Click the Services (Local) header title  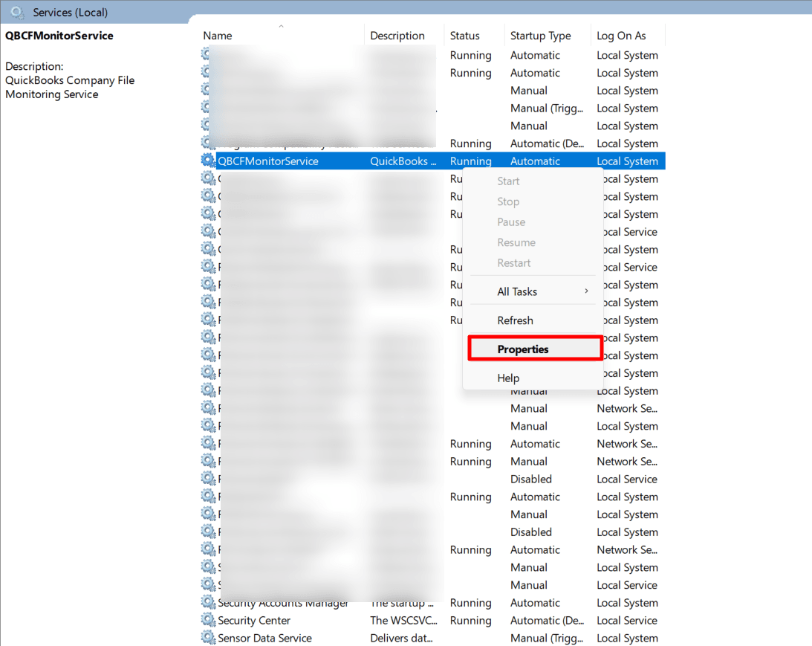[x=70, y=13]
